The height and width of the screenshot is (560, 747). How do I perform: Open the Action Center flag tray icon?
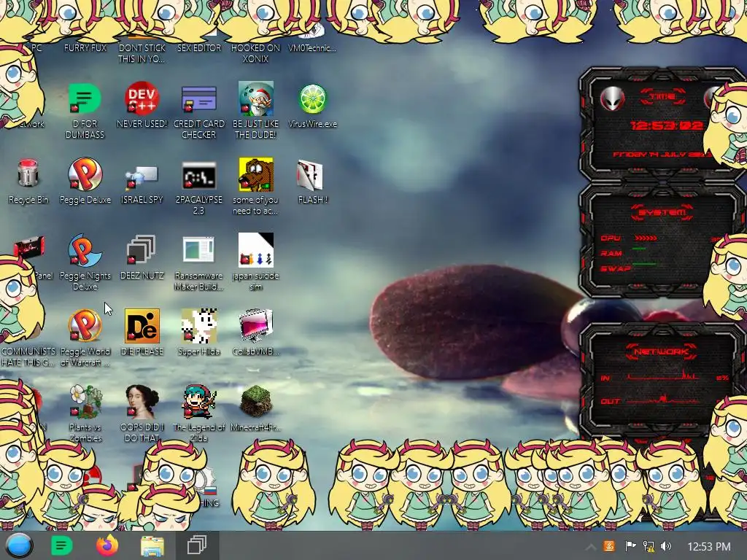[630, 546]
